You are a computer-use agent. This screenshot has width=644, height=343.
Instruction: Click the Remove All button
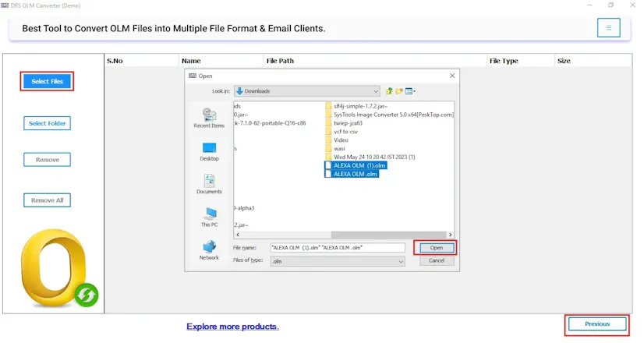click(x=48, y=200)
